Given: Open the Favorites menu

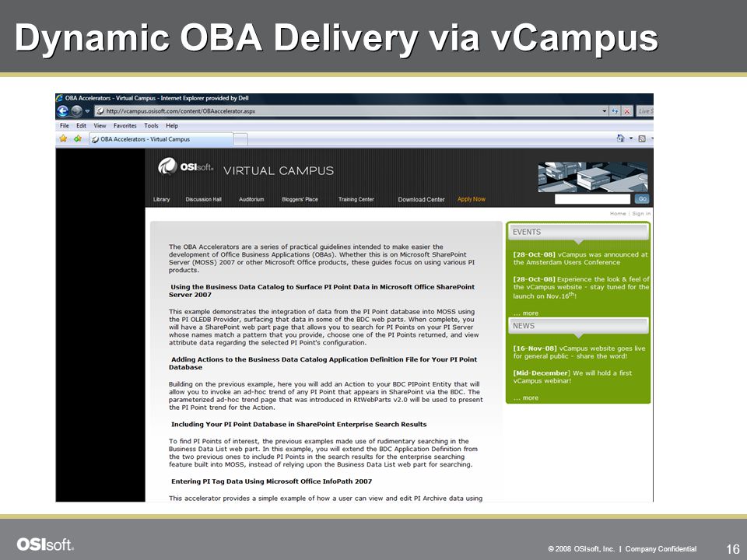Looking at the screenshot, I should 124,126.
